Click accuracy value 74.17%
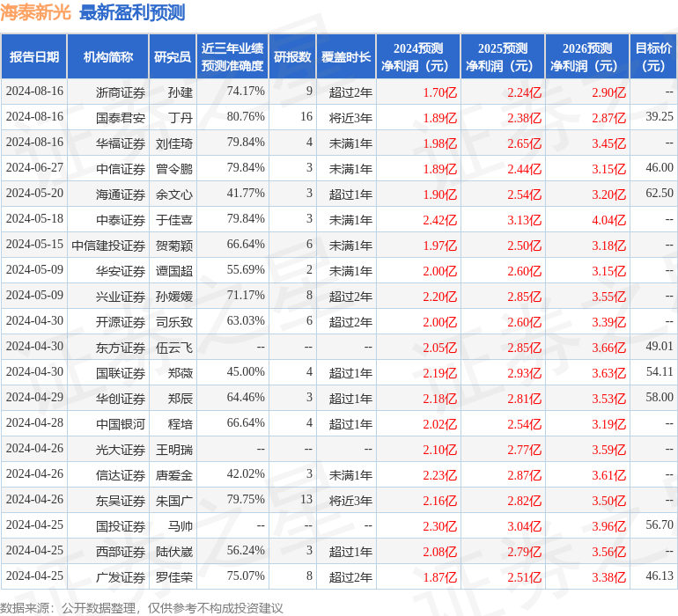Image resolution: width=678 pixels, height=616 pixels. click(246, 91)
